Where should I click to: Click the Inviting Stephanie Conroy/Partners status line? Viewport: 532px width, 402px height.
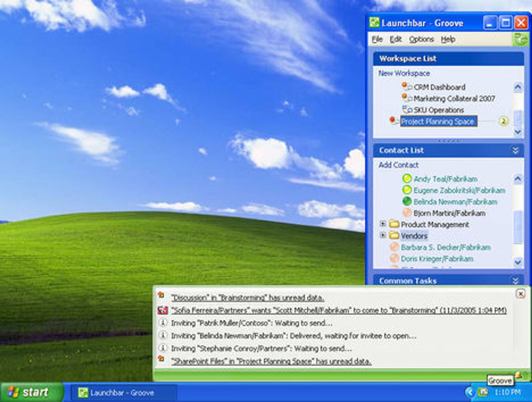pos(261,348)
